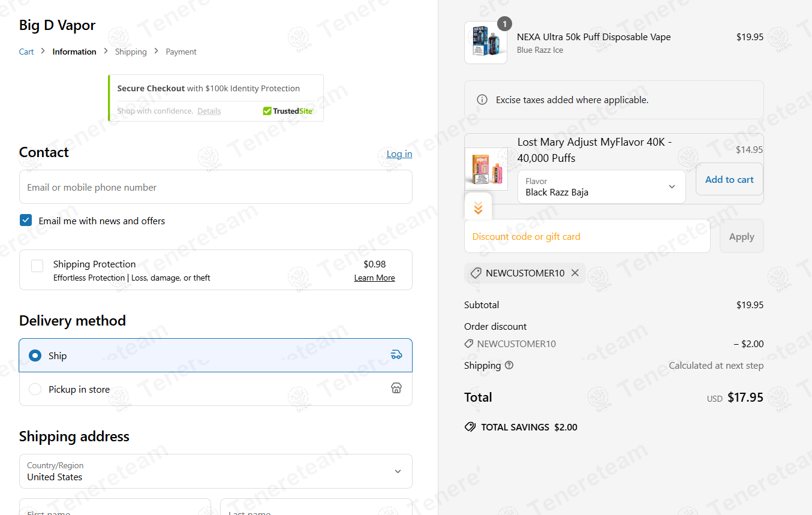Uncheck Email me with news and offers

tap(26, 220)
